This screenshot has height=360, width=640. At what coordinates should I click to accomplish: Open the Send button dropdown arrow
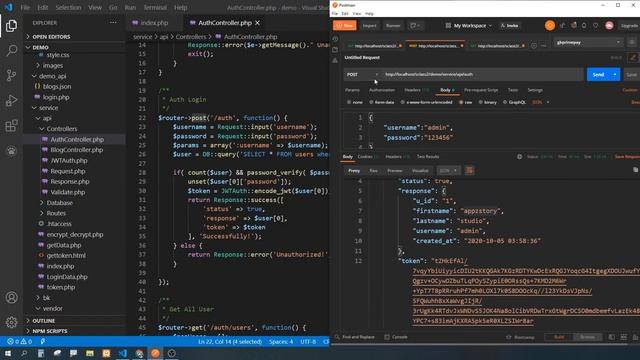coord(615,75)
